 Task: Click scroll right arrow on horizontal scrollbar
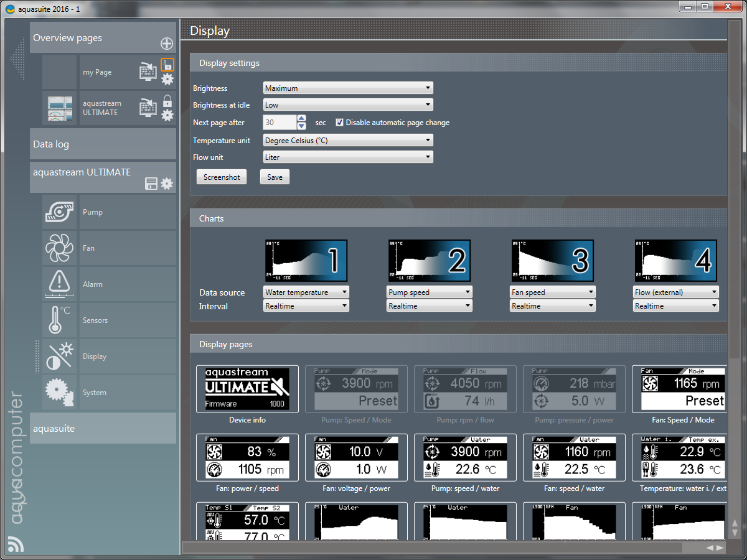[x=720, y=548]
